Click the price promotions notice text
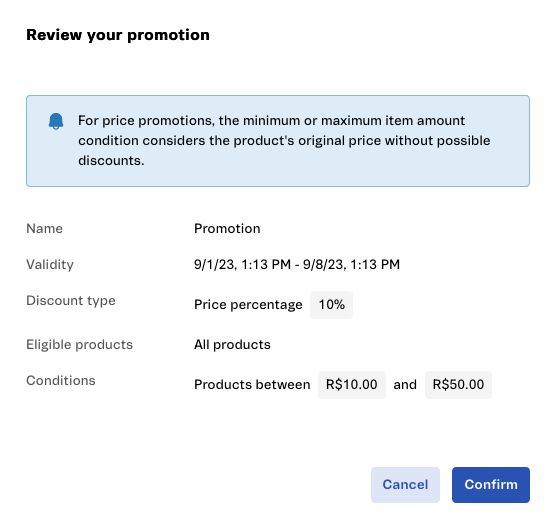557x529 pixels. pos(284,141)
